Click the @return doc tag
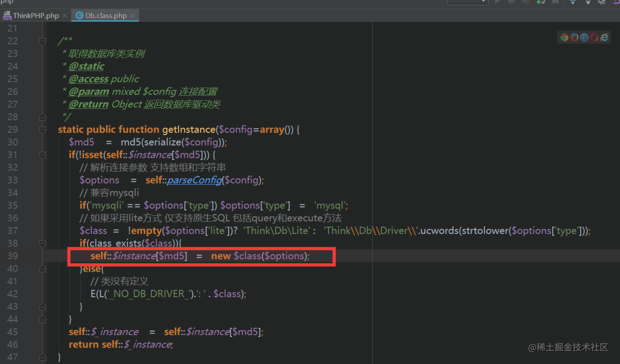Screen dimensions: 620x364 [x=88, y=104]
